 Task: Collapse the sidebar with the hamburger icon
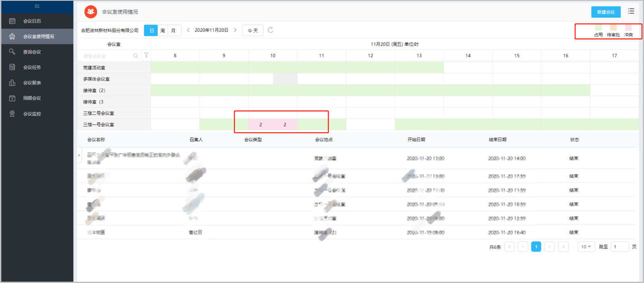coord(37,6)
